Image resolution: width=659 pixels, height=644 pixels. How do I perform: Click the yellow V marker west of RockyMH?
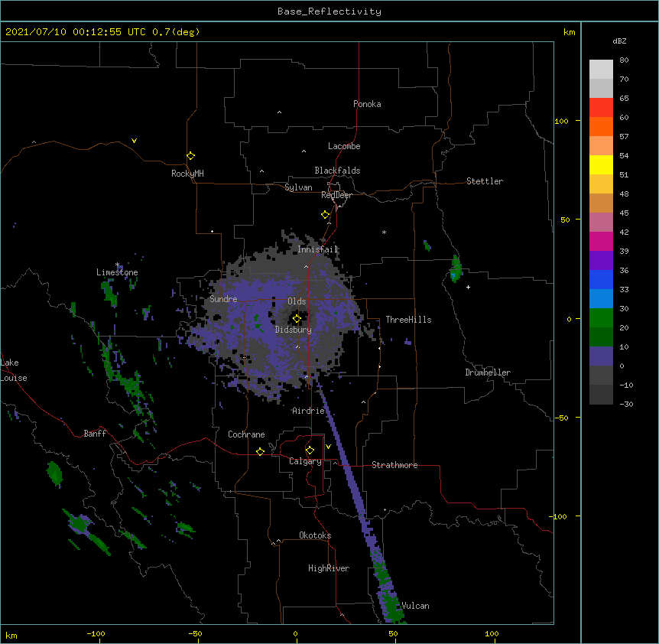click(134, 141)
